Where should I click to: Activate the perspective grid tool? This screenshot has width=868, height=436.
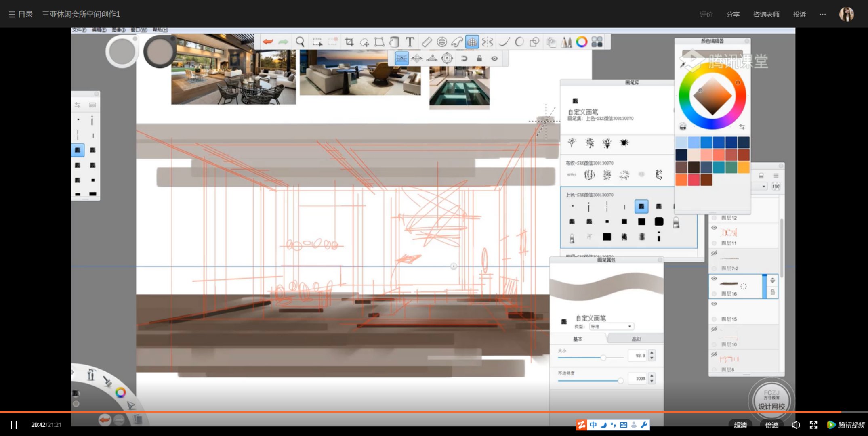point(472,42)
